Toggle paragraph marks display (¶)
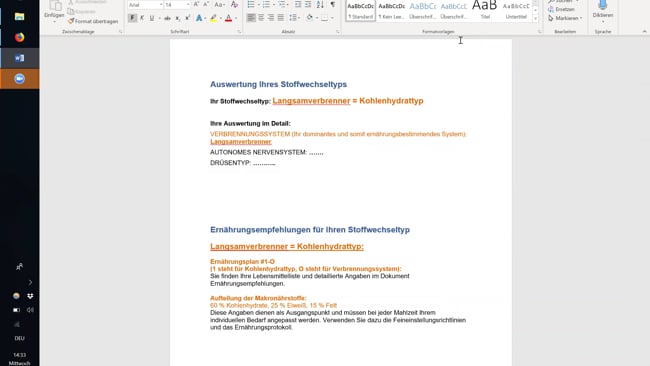The width and height of the screenshot is (650, 366). pyautogui.click(x=332, y=5)
